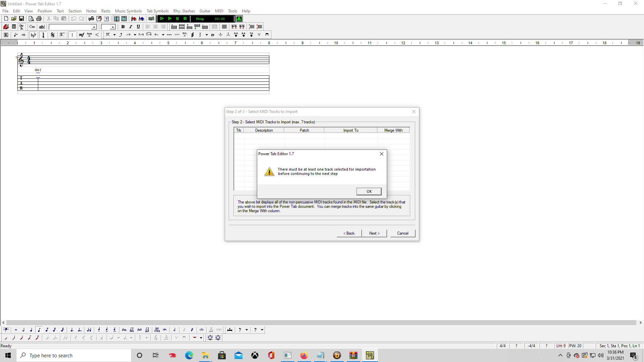This screenshot has width=644, height=362.
Task: Pause MIDI playback
Action: tap(177, 19)
